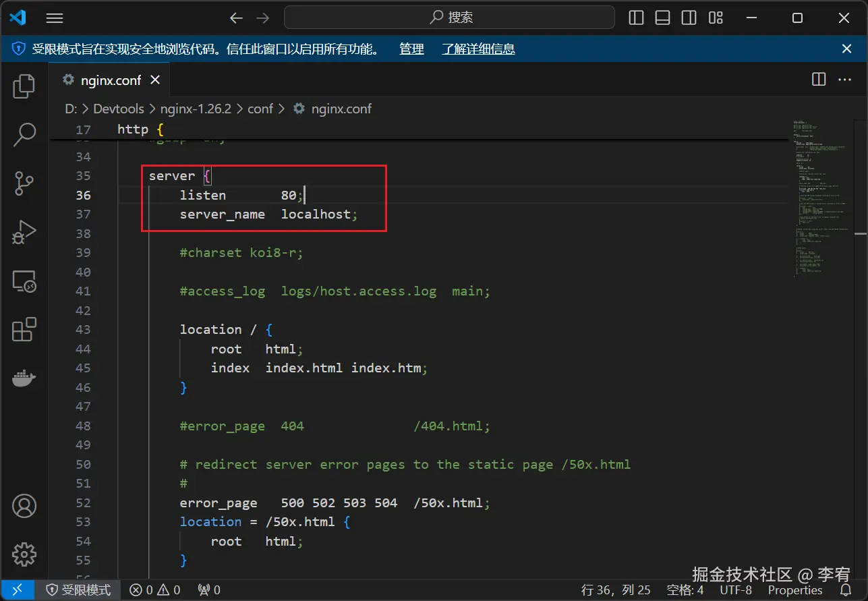Screen dimensions: 868x601
Task: Close the nginx.conf tab
Action: pyautogui.click(x=155, y=80)
